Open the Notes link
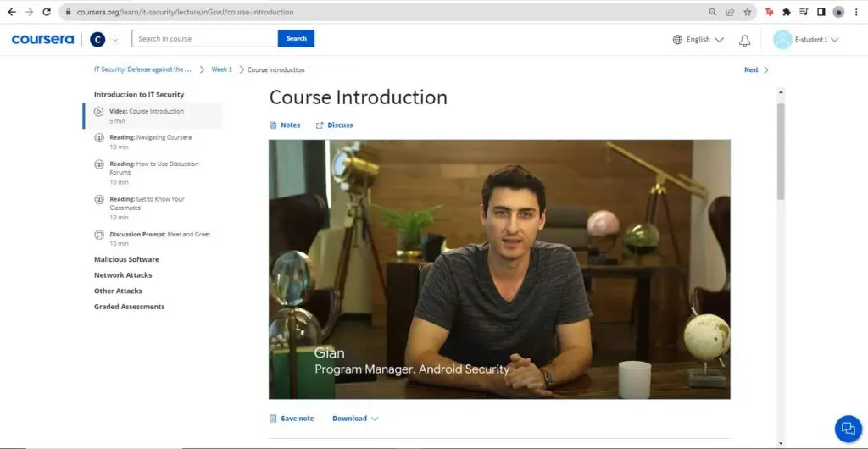The image size is (868, 449). (285, 125)
